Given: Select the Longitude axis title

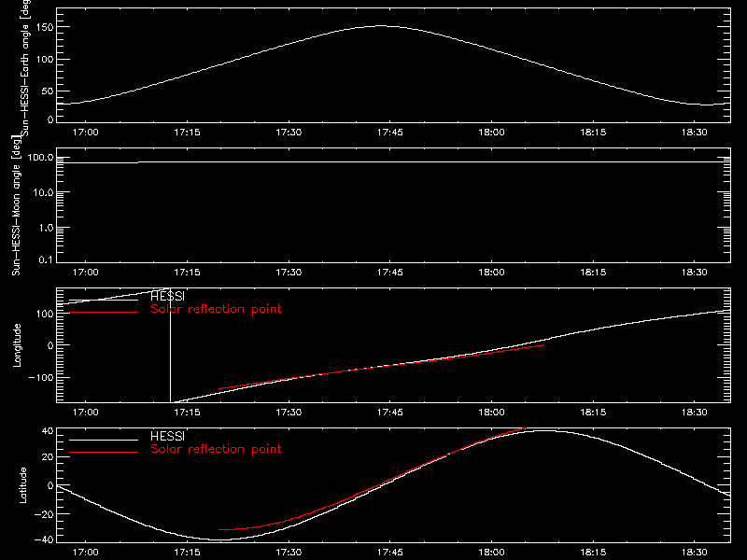Looking at the screenshot, I should tap(17, 345).
